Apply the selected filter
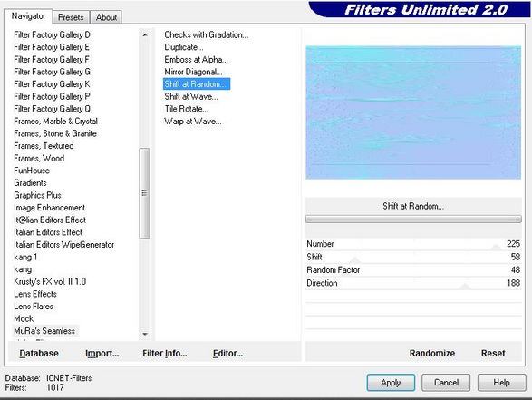532x400 pixels. click(391, 383)
